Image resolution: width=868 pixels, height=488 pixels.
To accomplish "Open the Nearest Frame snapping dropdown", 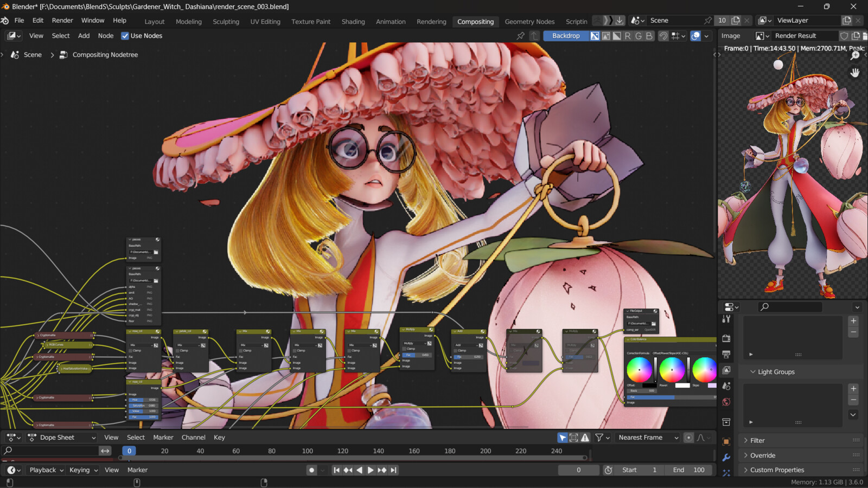I will [x=648, y=438].
